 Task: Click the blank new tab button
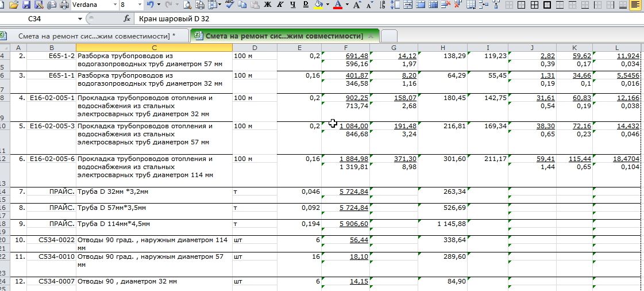pyautogui.click(x=389, y=36)
